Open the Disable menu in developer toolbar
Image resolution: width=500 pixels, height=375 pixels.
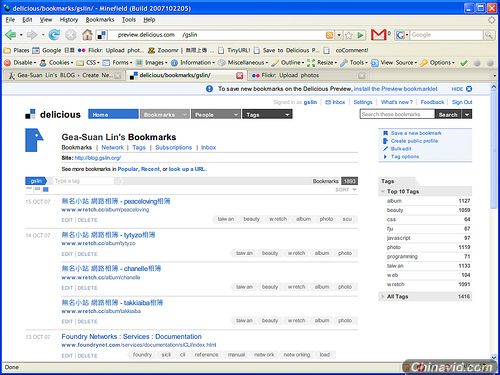[21, 63]
